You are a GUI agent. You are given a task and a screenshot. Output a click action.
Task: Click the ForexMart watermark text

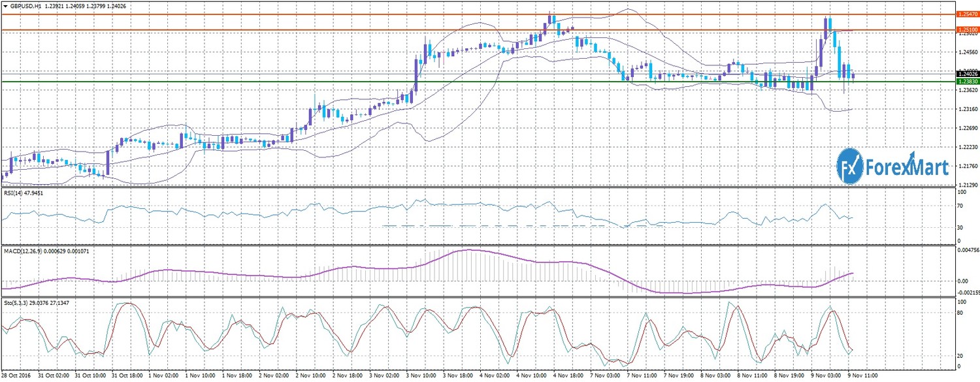pos(907,168)
